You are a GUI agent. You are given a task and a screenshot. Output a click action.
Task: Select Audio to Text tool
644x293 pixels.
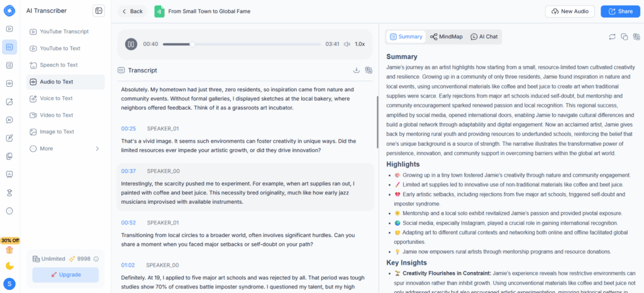tap(65, 82)
